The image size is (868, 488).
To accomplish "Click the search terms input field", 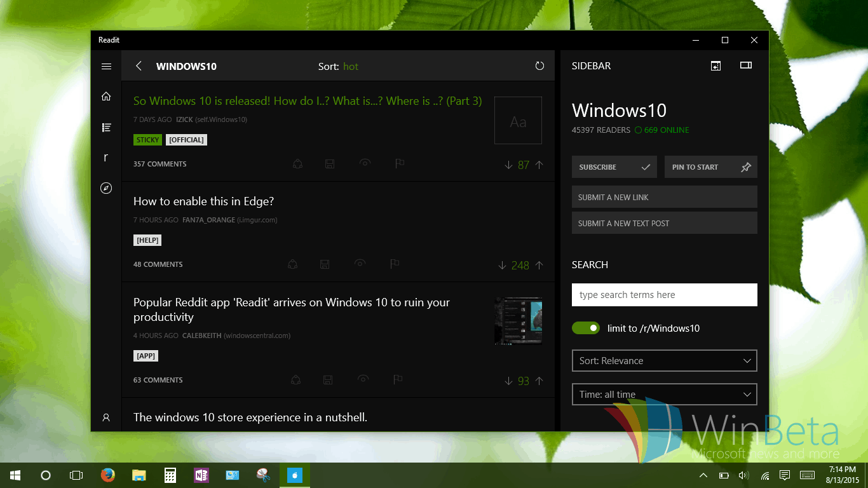I will click(x=665, y=295).
